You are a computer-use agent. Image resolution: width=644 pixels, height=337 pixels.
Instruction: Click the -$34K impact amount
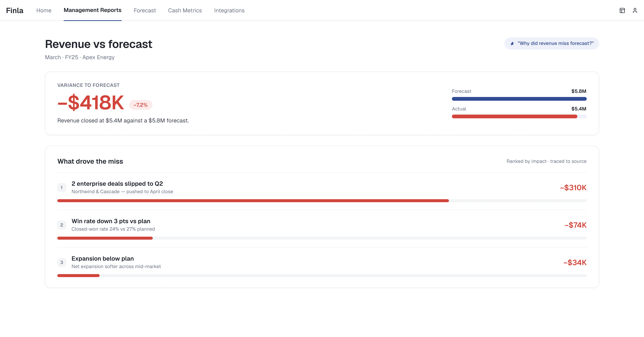[575, 263]
